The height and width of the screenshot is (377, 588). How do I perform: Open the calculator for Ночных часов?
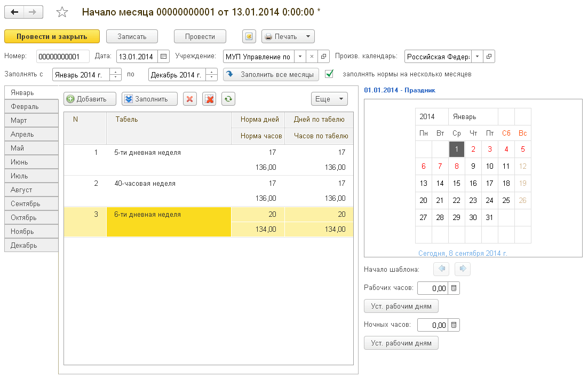[454, 325]
